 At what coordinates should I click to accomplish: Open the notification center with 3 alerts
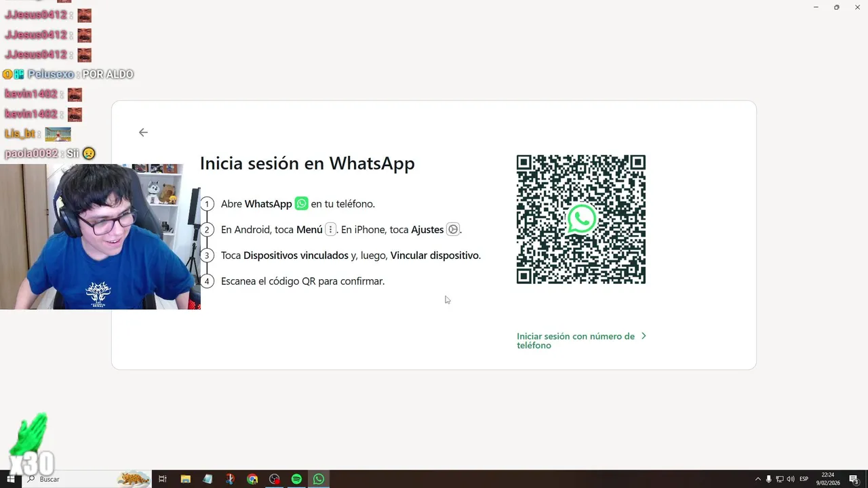coord(854,479)
